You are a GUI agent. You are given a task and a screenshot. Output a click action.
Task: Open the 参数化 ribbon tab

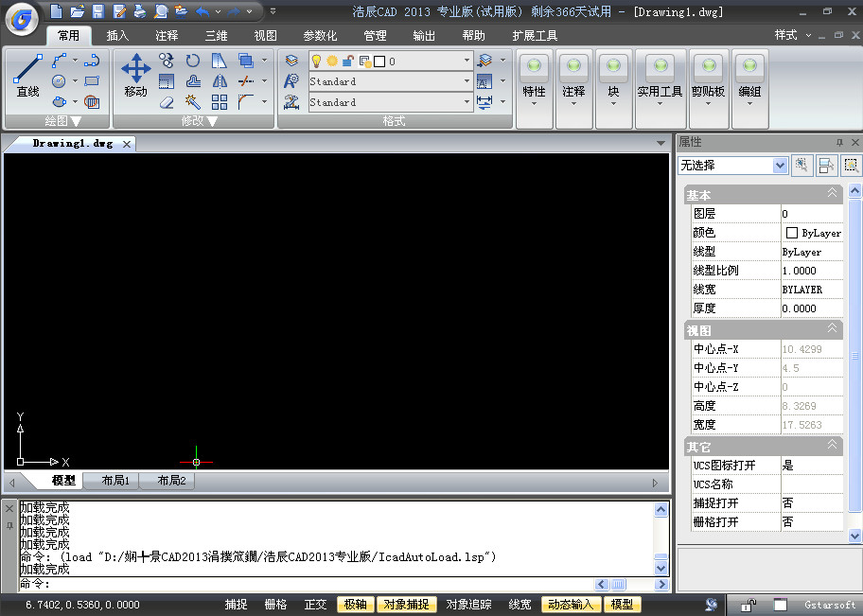pos(320,36)
